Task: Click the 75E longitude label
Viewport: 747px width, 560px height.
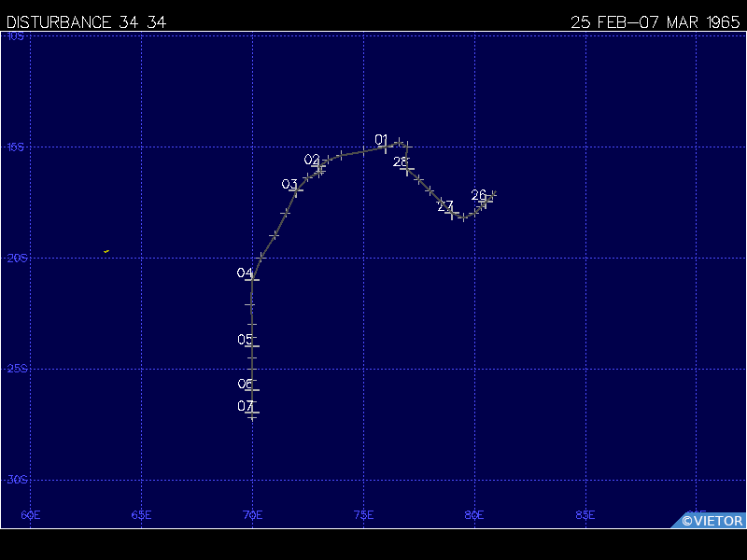Action: pos(363,515)
